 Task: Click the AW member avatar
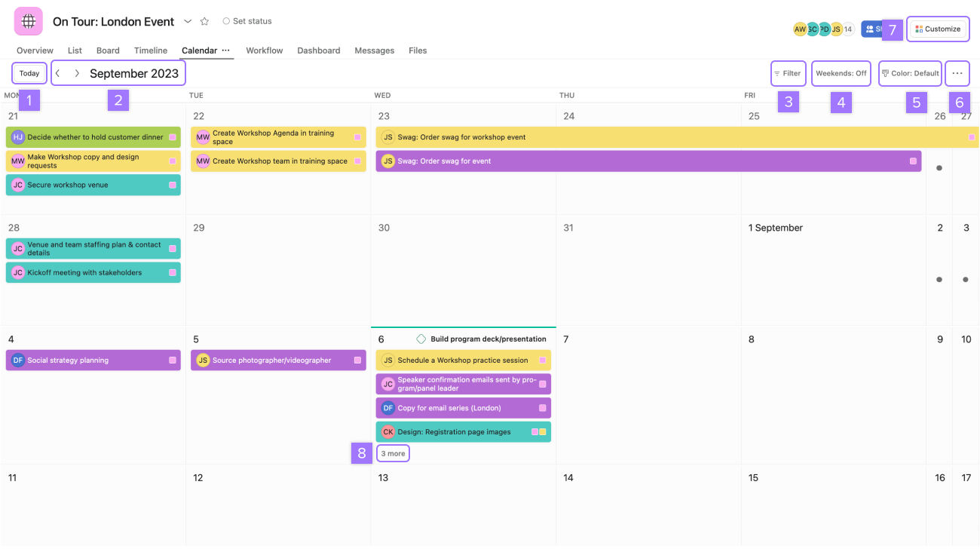(x=800, y=29)
